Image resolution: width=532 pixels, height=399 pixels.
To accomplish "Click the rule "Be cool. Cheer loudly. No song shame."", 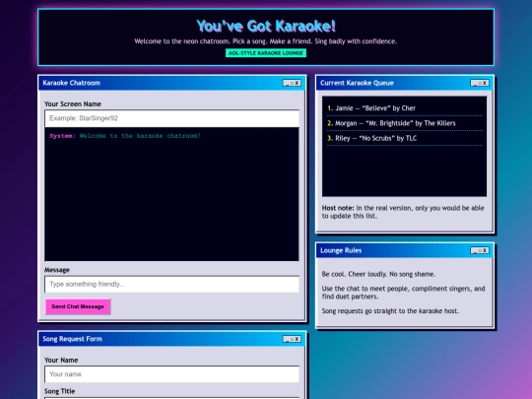I will (378, 274).
